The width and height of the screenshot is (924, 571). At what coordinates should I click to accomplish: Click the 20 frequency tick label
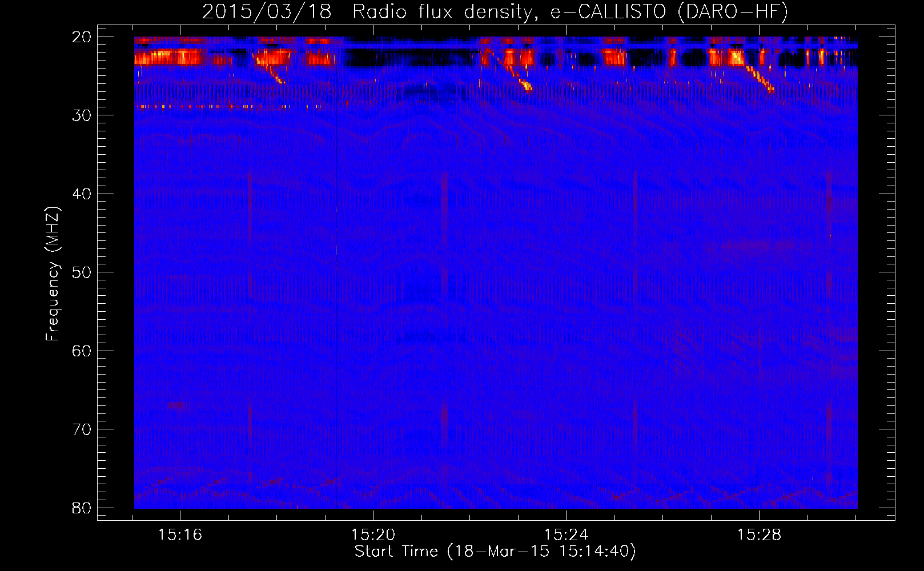tap(82, 37)
